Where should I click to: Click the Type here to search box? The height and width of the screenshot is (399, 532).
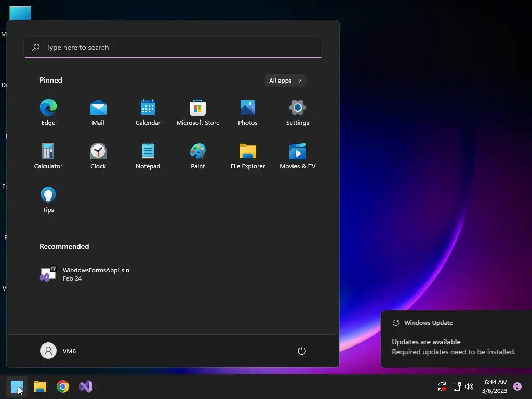point(173,47)
